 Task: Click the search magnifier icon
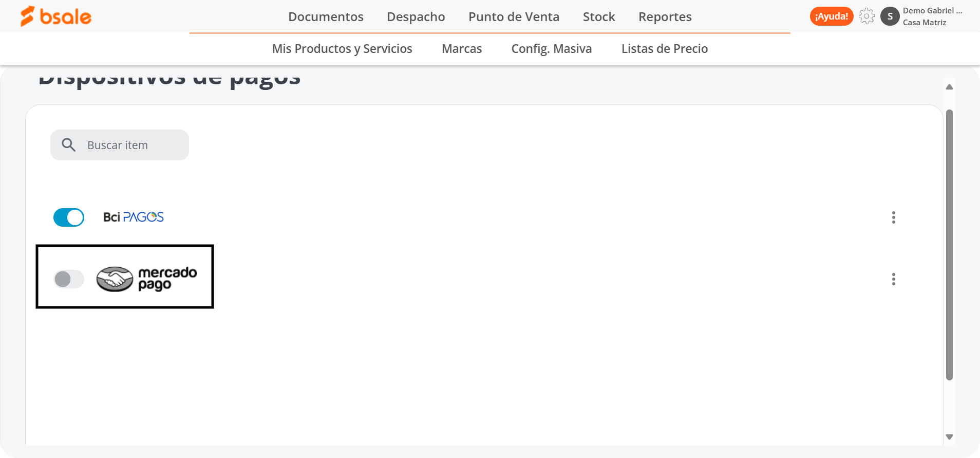click(69, 145)
